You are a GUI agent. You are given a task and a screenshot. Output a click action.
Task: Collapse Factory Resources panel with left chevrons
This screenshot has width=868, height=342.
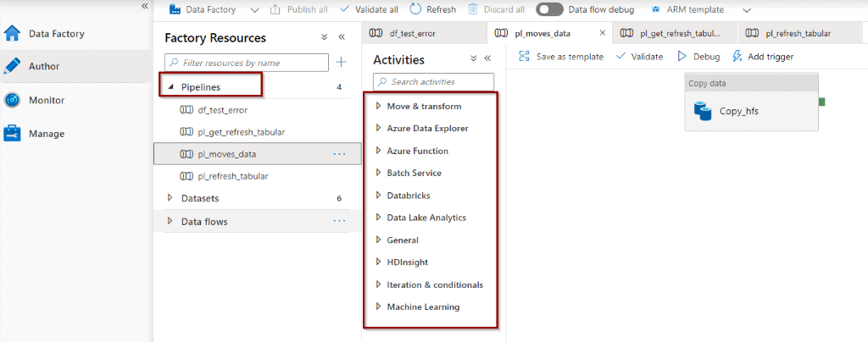click(x=342, y=37)
